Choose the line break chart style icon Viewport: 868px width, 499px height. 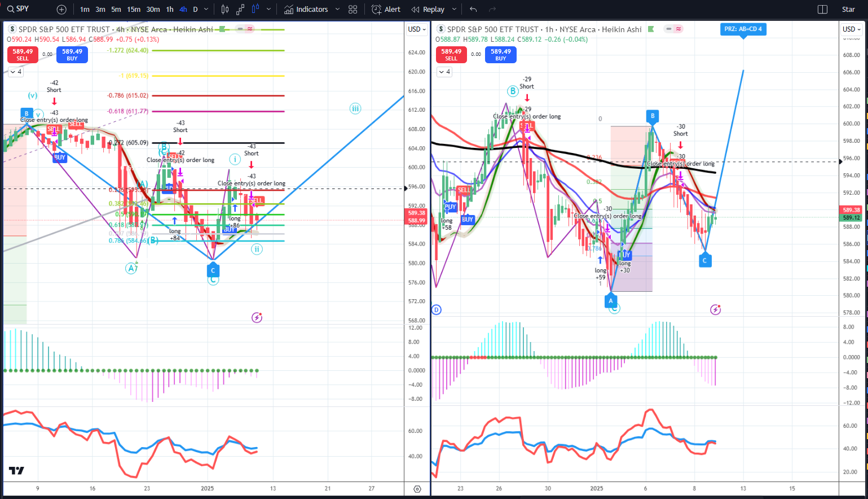point(240,10)
